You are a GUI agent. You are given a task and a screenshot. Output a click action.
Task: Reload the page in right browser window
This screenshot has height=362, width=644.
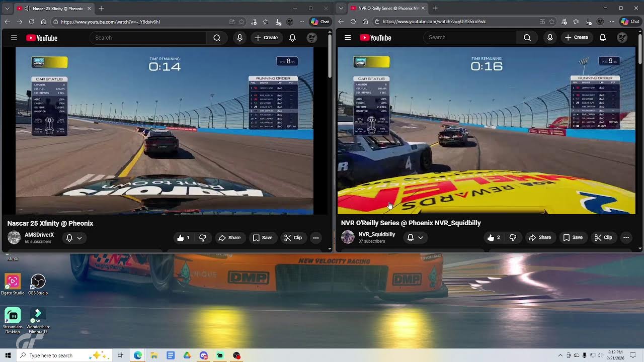coord(353,22)
